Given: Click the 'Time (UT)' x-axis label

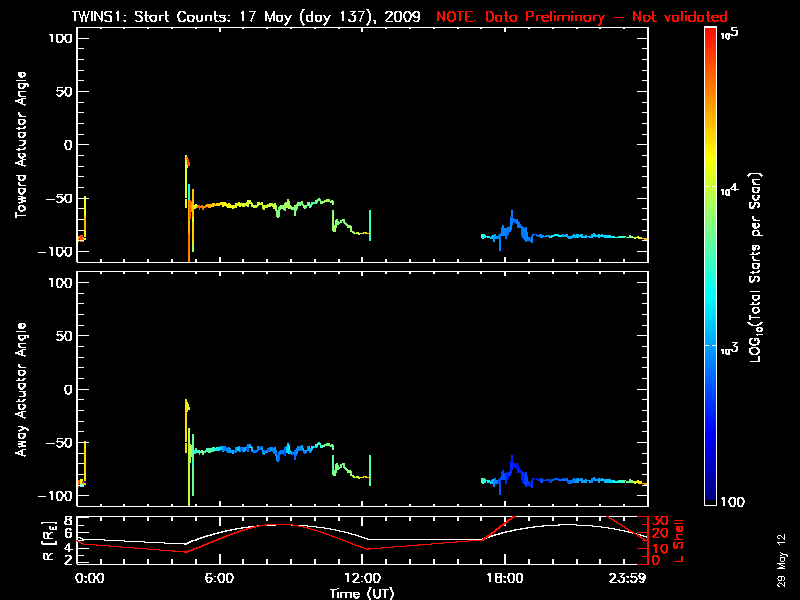Looking at the screenshot, I should [x=362, y=593].
